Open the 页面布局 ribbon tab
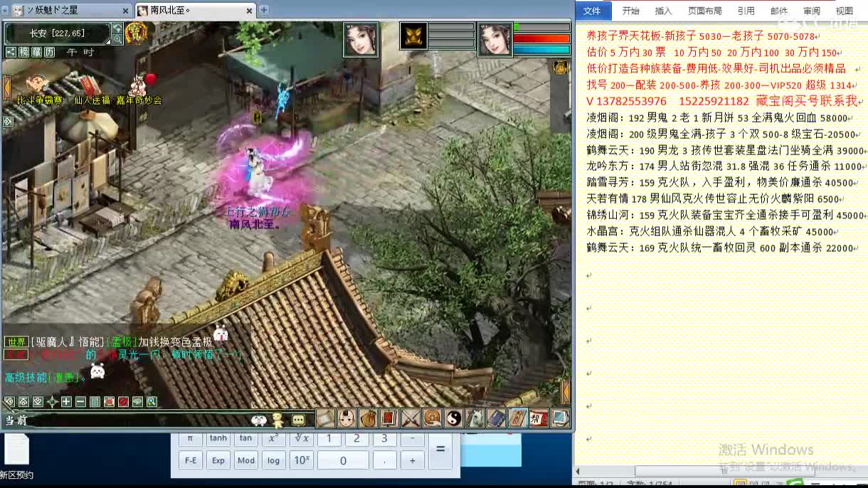Image resolution: width=868 pixels, height=488 pixels. [x=704, y=11]
